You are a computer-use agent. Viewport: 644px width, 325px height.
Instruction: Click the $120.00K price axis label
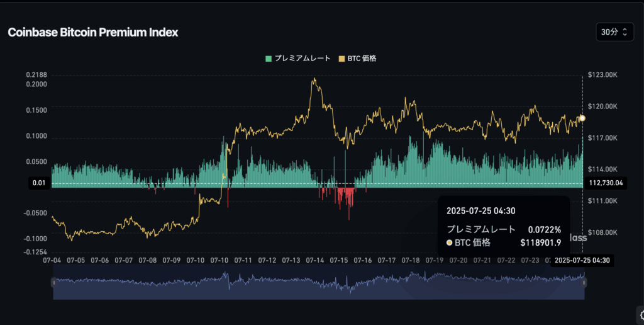click(602, 106)
